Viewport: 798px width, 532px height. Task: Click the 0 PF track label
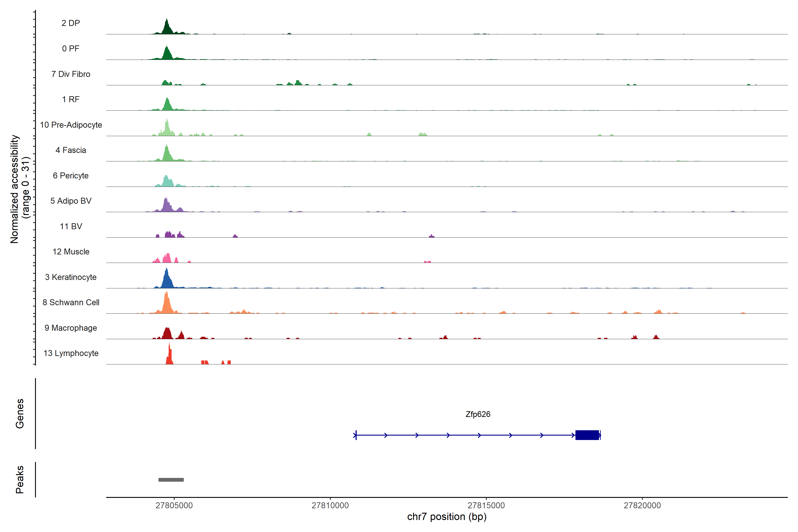(x=70, y=49)
